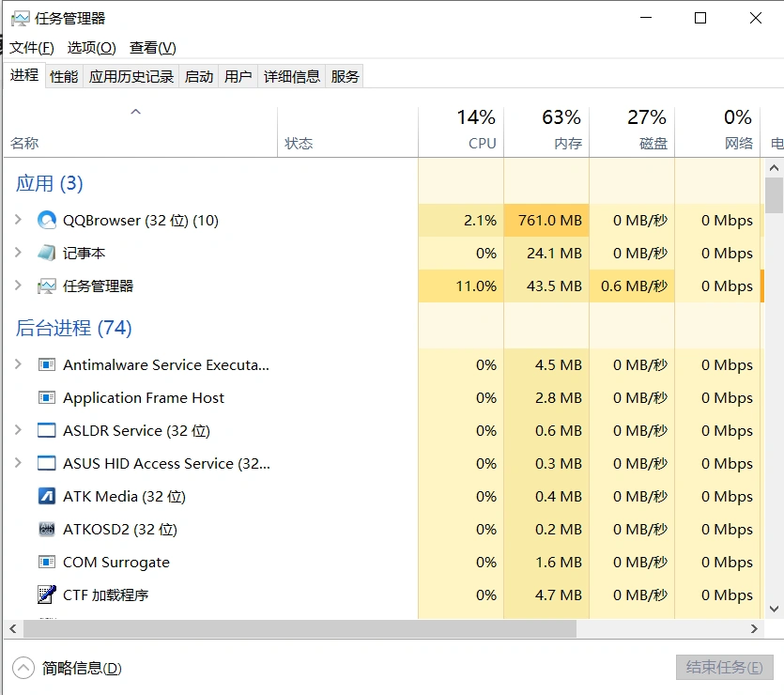Switch to the 性能 tab

coord(63,75)
